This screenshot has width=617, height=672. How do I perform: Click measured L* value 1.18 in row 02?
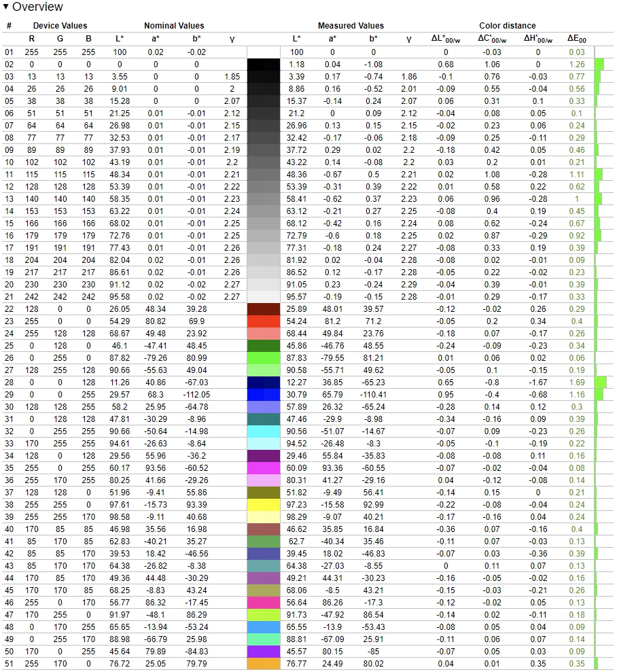click(x=296, y=65)
